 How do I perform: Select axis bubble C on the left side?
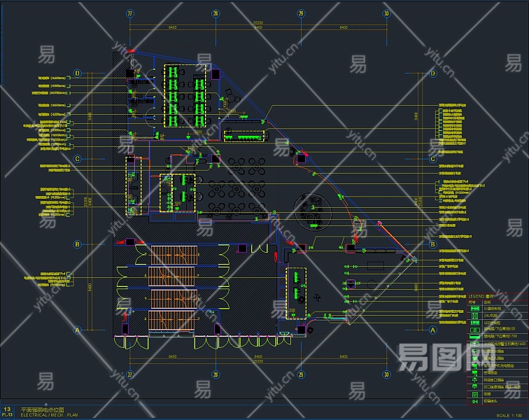point(77,159)
